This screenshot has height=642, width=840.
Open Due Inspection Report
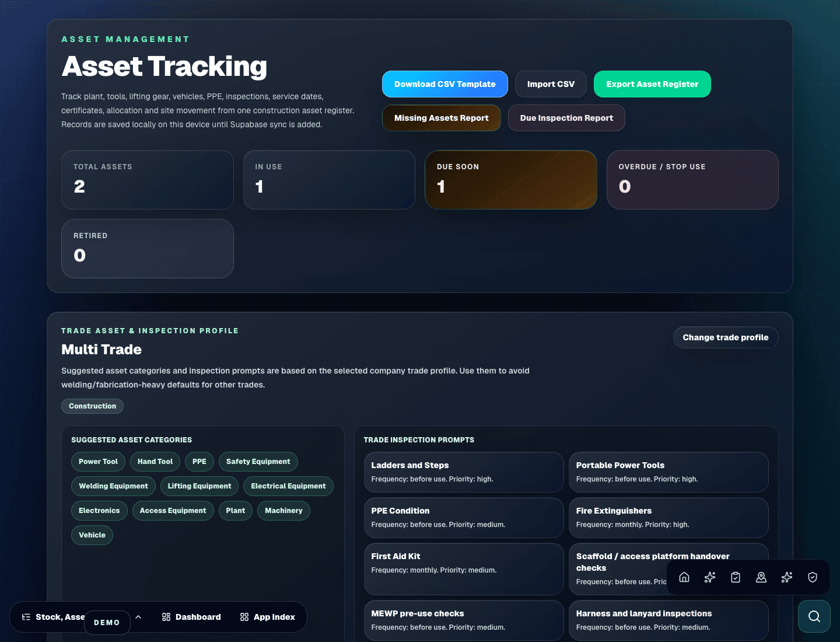click(566, 118)
